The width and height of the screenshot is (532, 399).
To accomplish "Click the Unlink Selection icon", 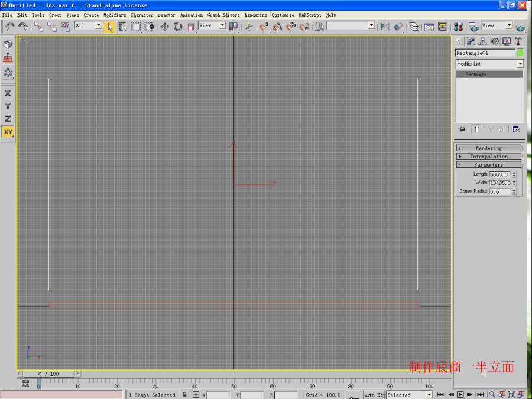I will click(x=52, y=27).
